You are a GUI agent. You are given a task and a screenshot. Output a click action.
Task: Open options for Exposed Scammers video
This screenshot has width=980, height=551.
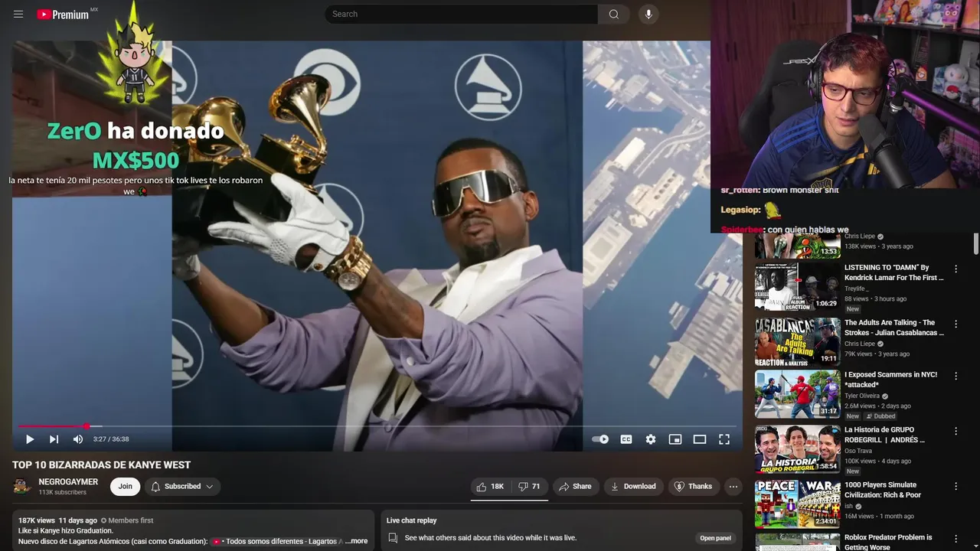tap(955, 376)
